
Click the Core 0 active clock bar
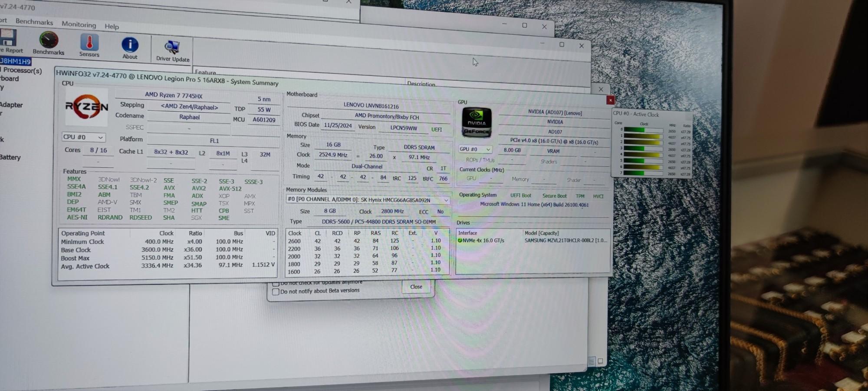(x=643, y=130)
